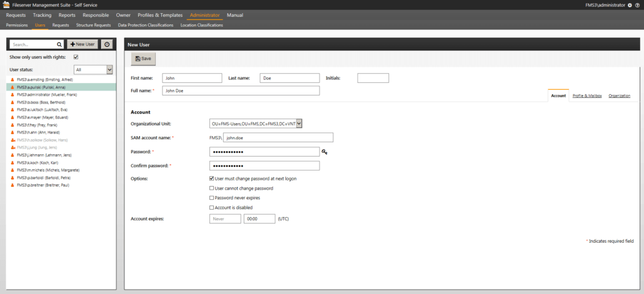Click the Last name field
This screenshot has width=644, height=294.
(x=289, y=78)
